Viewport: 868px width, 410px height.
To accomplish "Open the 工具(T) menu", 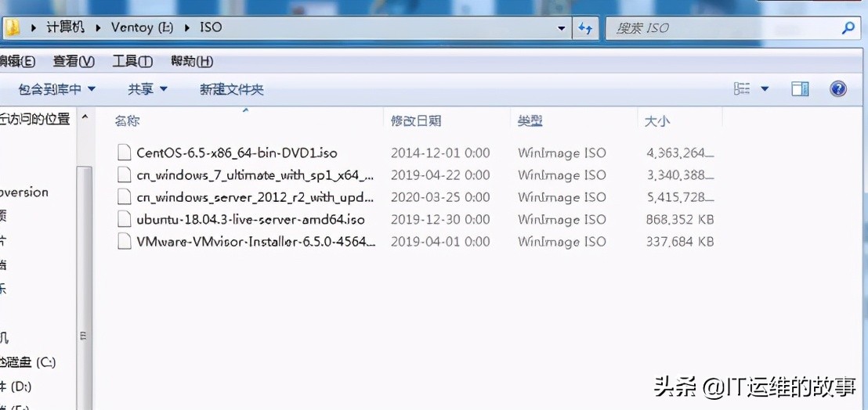I will [132, 61].
